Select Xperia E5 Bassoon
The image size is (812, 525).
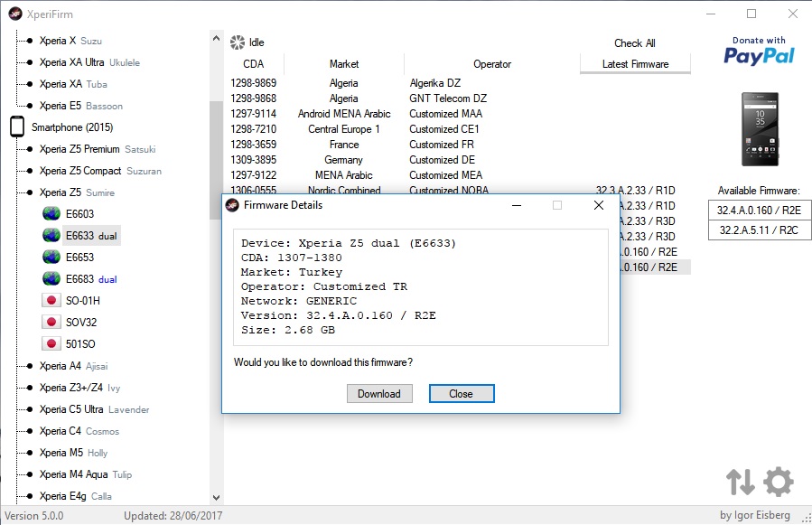click(x=80, y=106)
